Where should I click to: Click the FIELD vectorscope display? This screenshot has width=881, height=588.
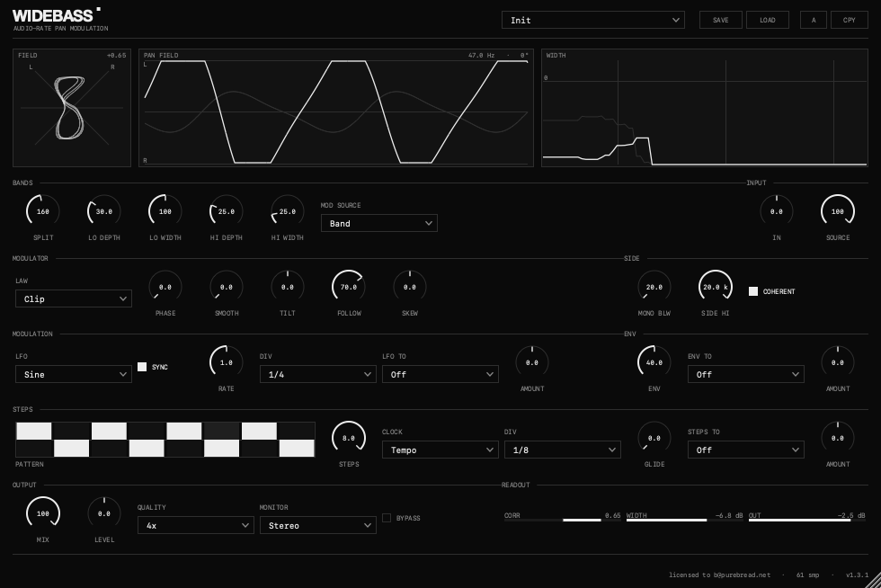pyautogui.click(x=72, y=108)
